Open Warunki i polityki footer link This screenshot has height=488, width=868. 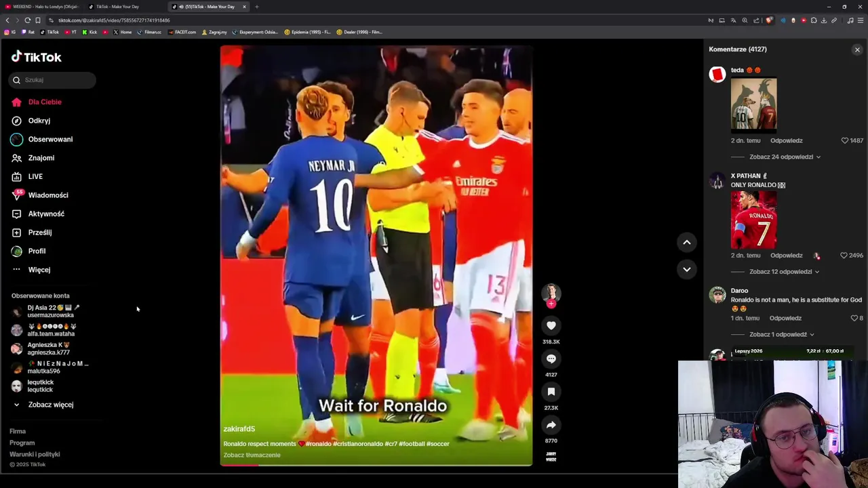click(35, 454)
